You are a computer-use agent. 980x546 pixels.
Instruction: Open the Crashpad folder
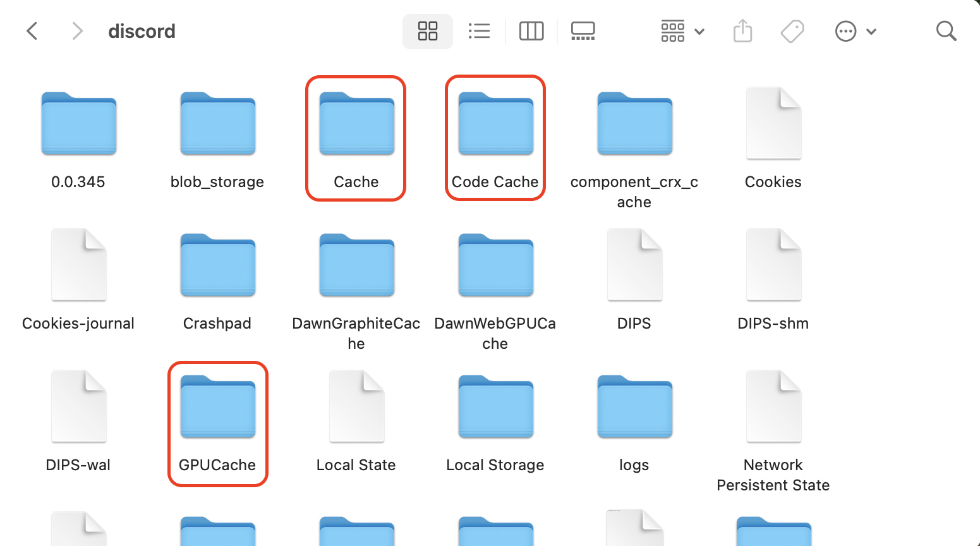click(217, 265)
